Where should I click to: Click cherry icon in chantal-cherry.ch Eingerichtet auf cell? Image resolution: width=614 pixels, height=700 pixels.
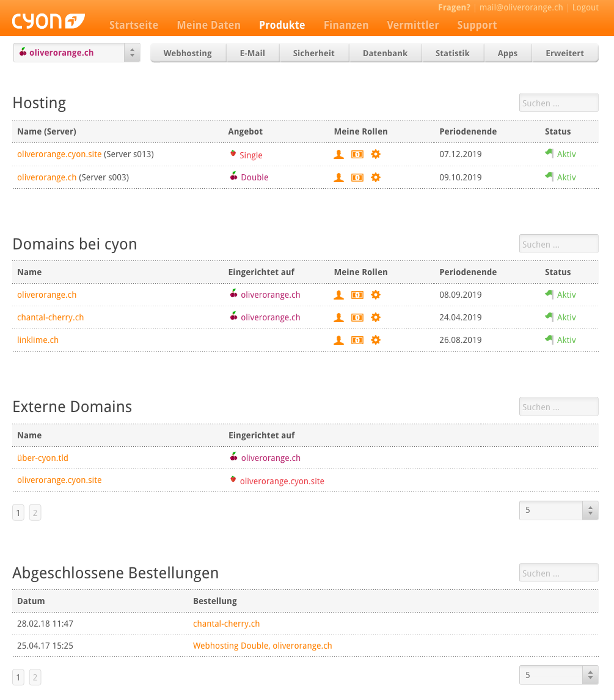pyautogui.click(x=233, y=316)
